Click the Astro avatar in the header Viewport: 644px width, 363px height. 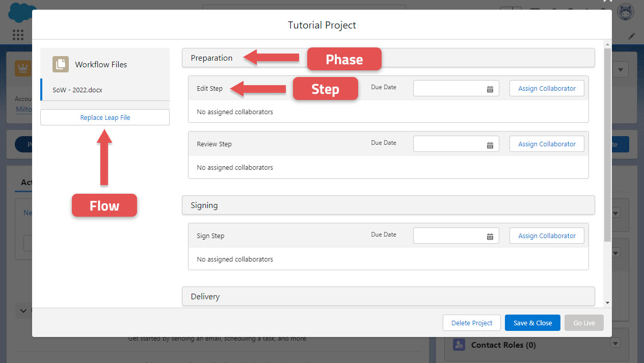pos(626,11)
